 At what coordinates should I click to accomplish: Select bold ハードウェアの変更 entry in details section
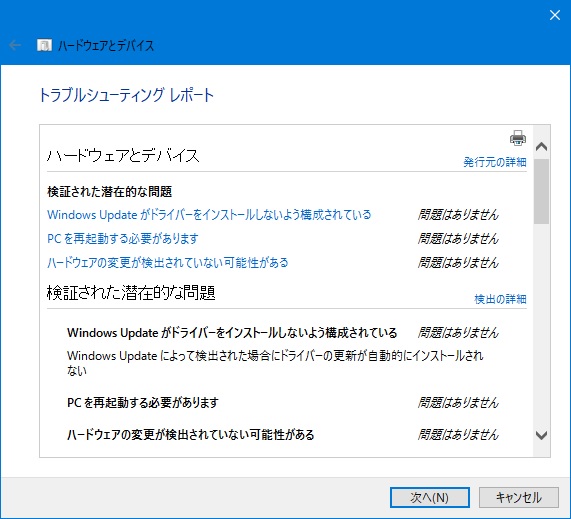tap(190, 435)
